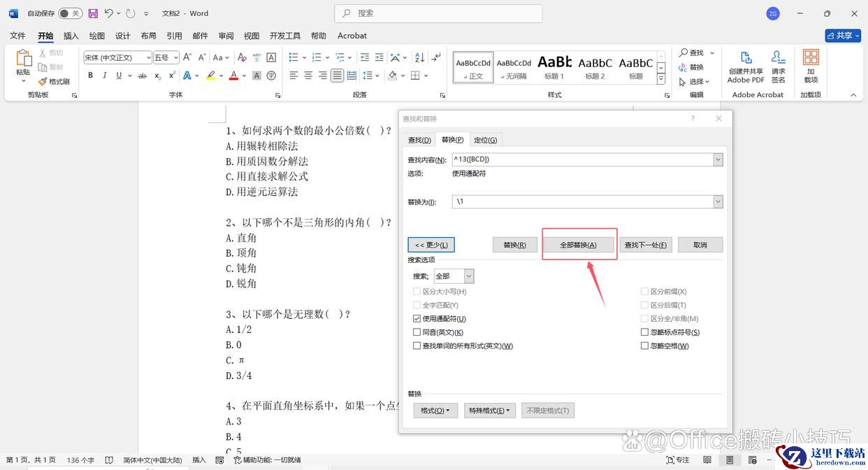Click the Format Painter brush icon
868x470 pixels.
[43, 81]
